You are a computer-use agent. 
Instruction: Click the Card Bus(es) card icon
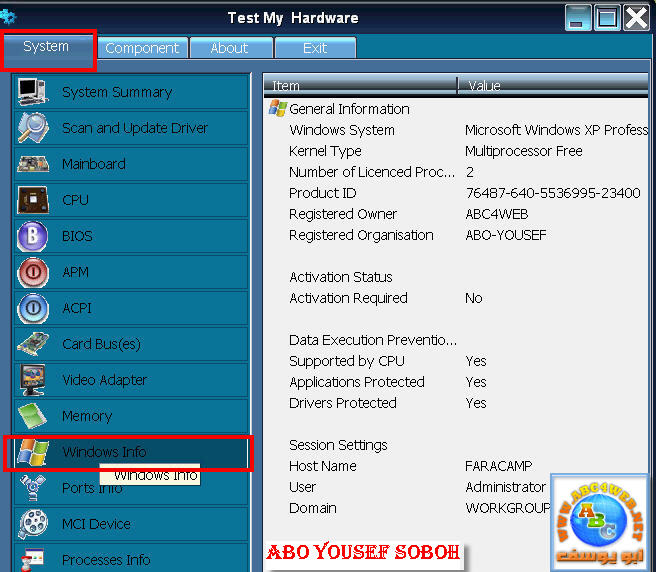33,344
